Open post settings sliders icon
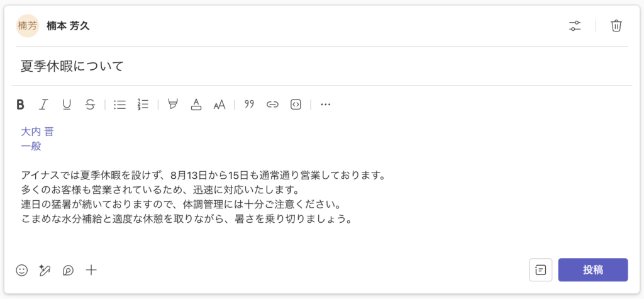This screenshot has height=299, width=644. pyautogui.click(x=575, y=26)
